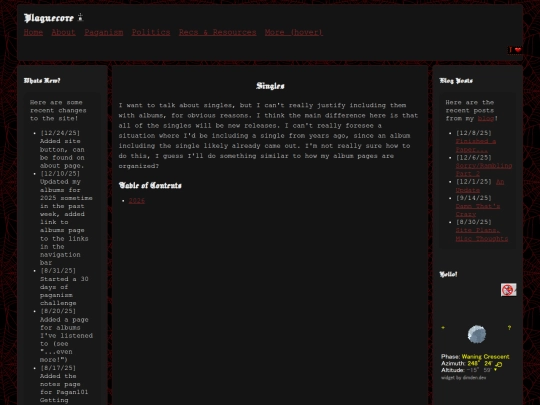Click the [12/24/25] changelog date

(60, 133)
